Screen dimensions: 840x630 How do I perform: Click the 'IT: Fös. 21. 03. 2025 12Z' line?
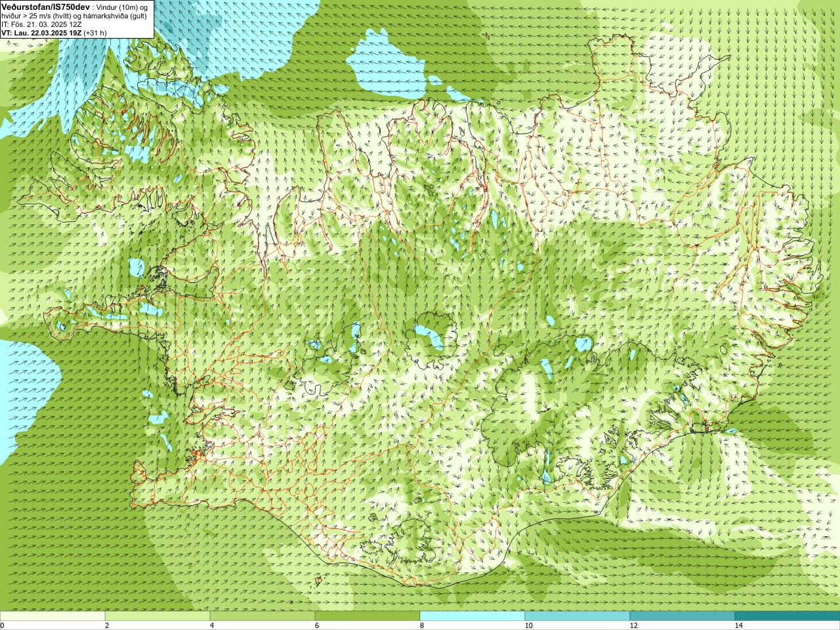pos(41,24)
